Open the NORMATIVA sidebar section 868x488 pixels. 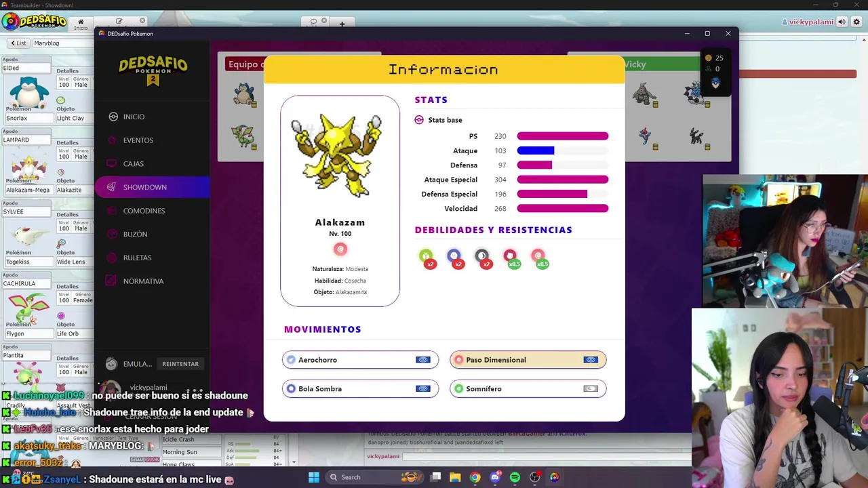pos(152,281)
